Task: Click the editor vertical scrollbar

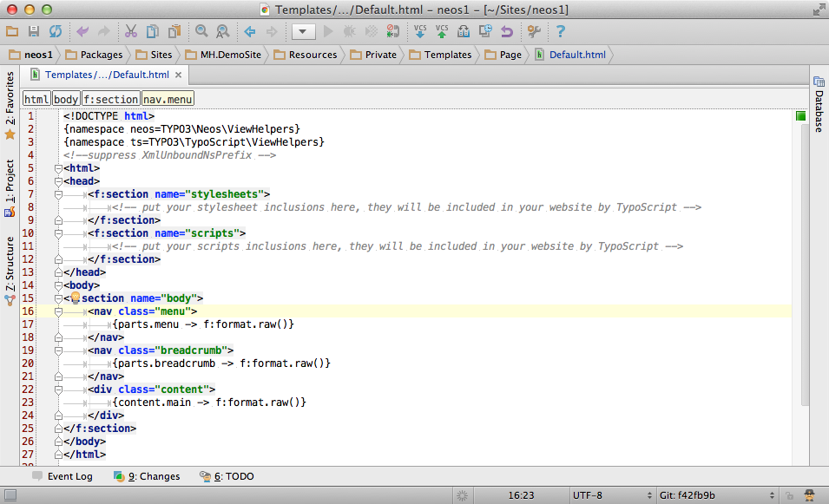Action: point(805,265)
